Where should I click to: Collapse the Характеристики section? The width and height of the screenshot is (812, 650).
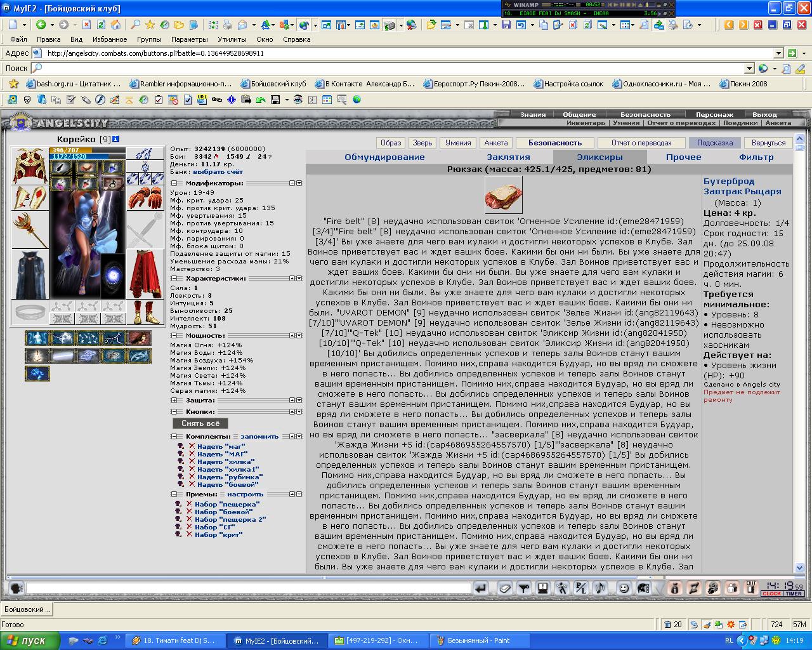[173, 278]
